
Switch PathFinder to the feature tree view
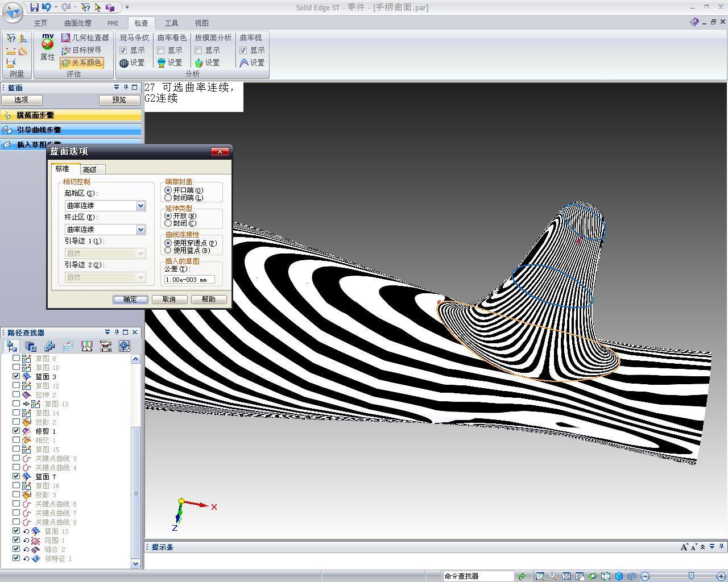coord(11,346)
